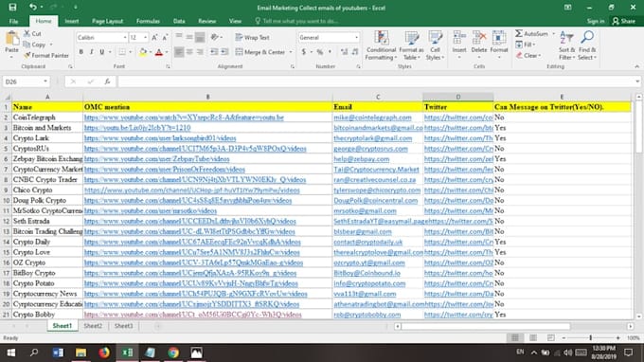
Task: Open Conditional Formatting menu
Action: (x=381, y=45)
